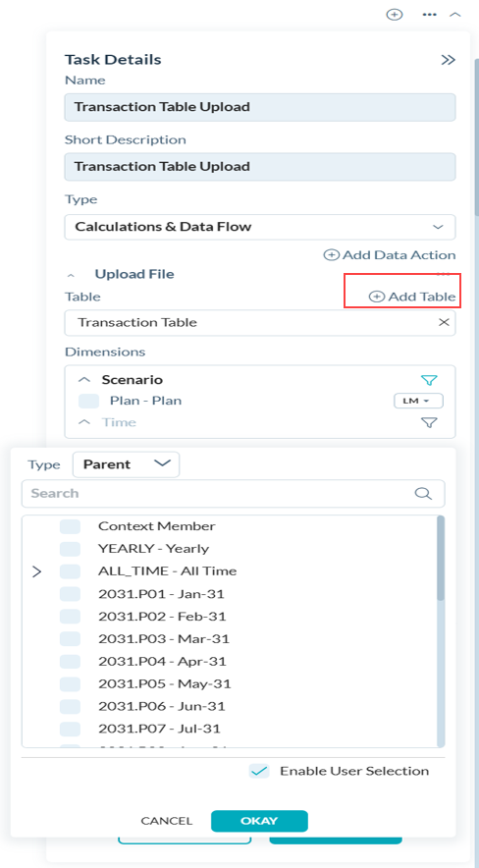The width and height of the screenshot is (479, 868).
Task: Open the three-dots menu at top
Action: [x=429, y=15]
